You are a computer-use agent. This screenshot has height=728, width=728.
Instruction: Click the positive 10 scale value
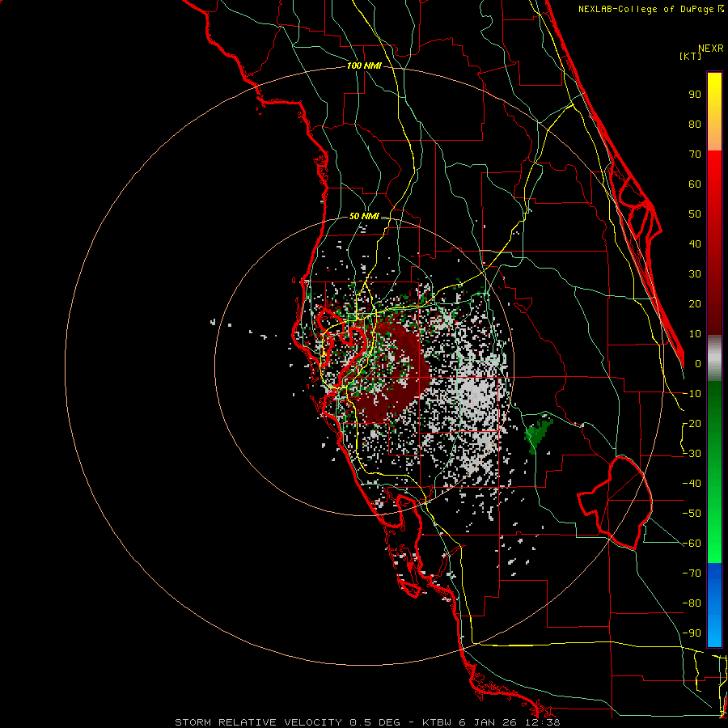[695, 334]
